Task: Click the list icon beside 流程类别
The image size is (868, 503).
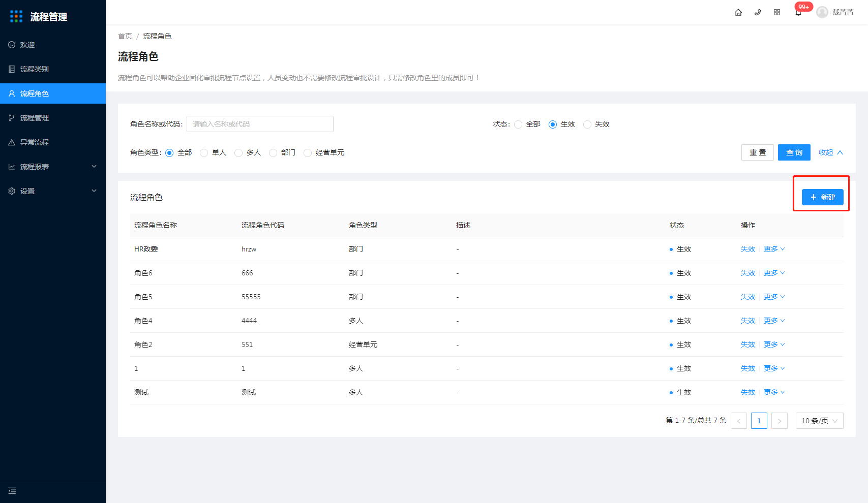Action: tap(12, 69)
